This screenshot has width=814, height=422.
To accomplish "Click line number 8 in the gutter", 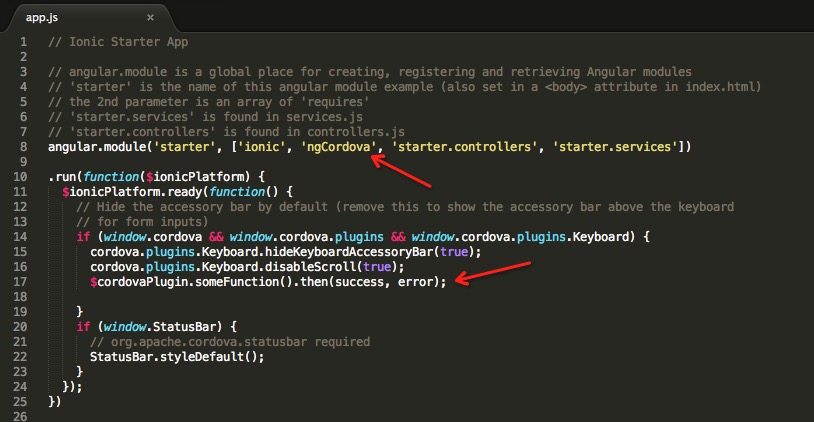I will [22, 147].
